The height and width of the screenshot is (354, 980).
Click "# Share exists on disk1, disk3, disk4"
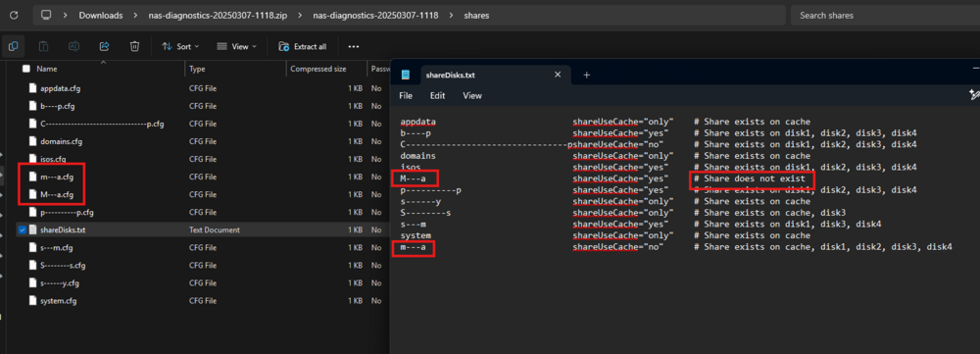point(788,224)
